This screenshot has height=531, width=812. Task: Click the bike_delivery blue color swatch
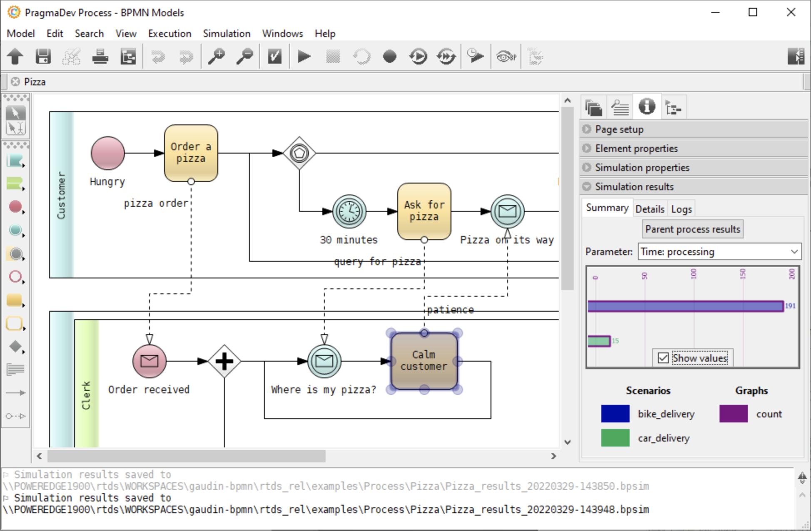615,414
